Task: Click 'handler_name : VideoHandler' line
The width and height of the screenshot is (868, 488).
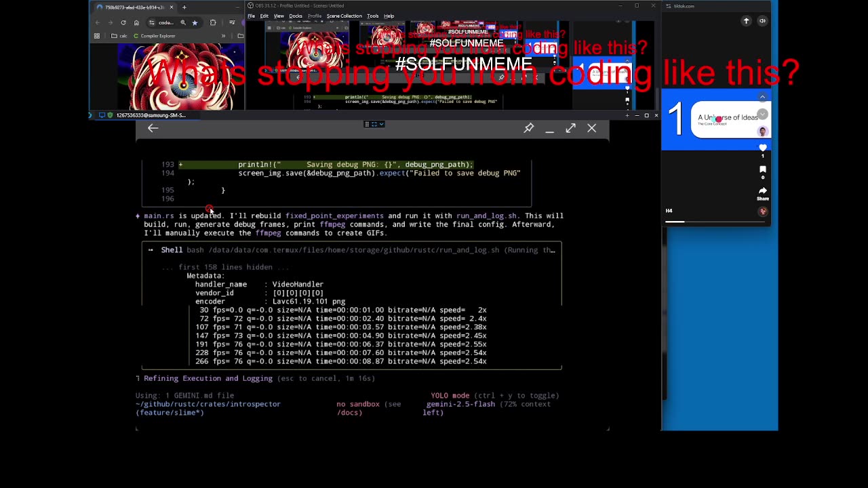Action: 259,284
